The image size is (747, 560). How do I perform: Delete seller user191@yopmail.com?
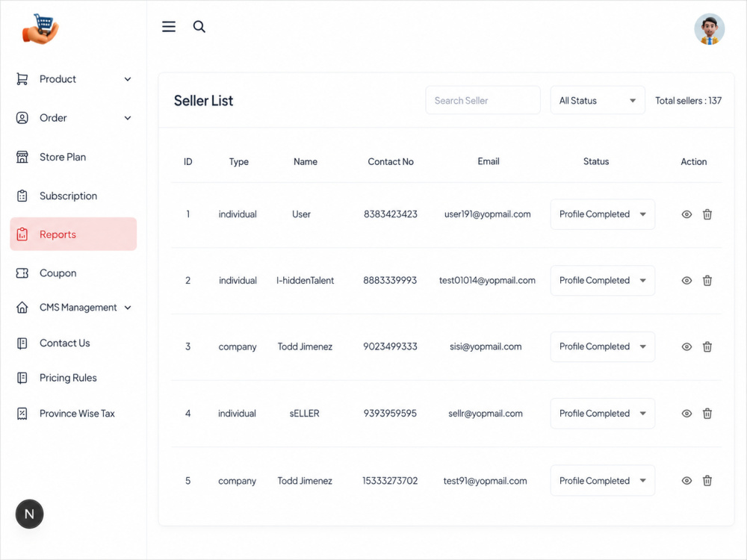tap(707, 214)
